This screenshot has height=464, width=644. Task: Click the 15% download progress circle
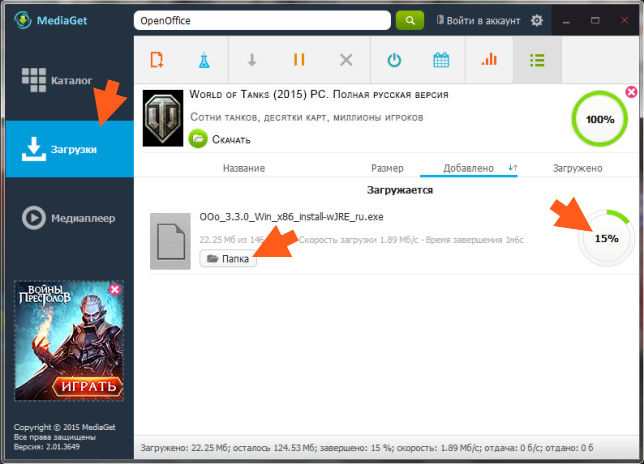[606, 238]
